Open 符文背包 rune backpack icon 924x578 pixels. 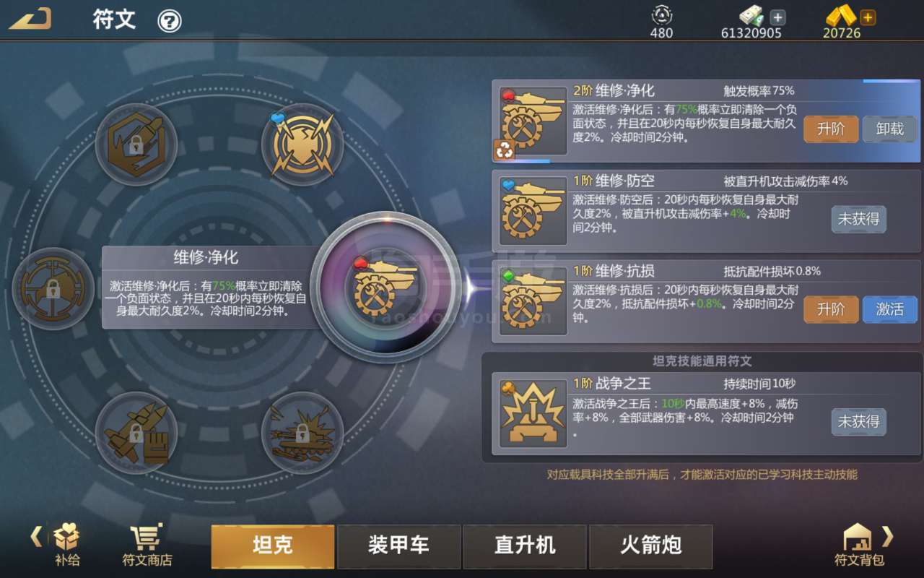(858, 545)
